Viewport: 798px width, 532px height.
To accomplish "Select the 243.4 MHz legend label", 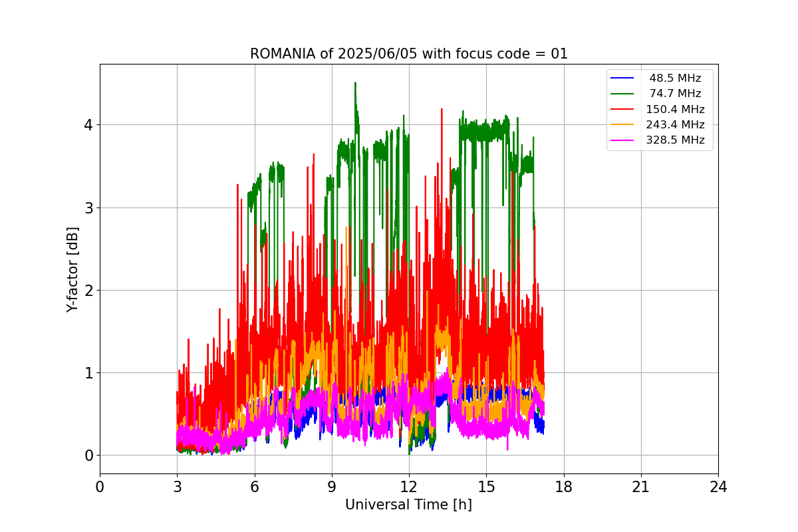I will [x=675, y=124].
